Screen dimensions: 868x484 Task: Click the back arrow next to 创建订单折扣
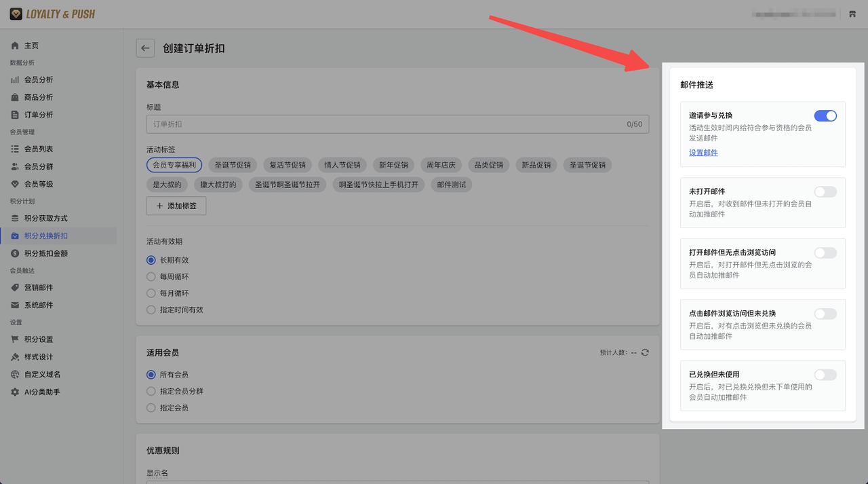[145, 48]
